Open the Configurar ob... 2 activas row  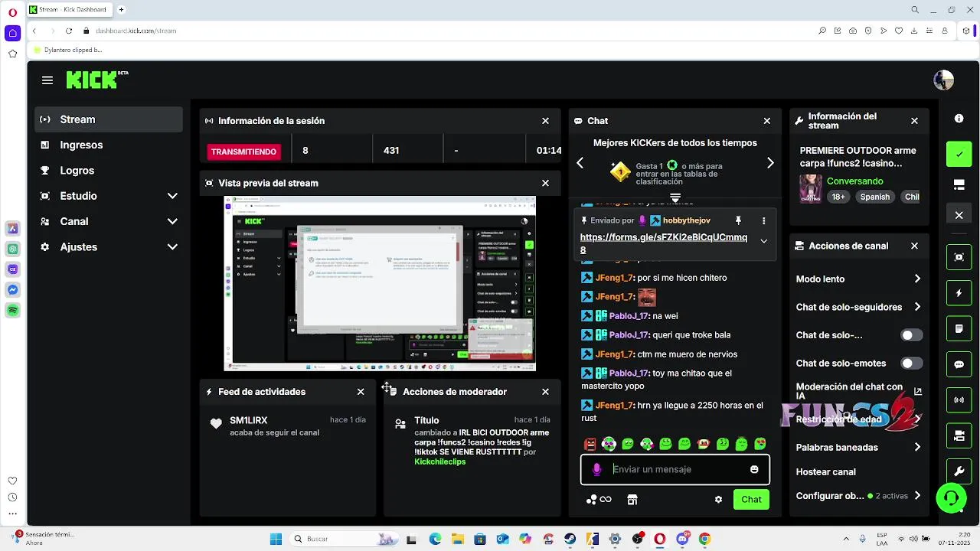pos(858,496)
